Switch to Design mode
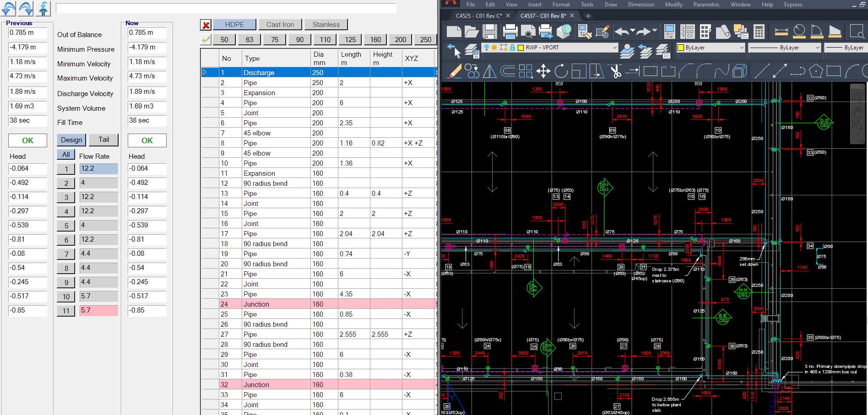868x415 pixels. click(71, 140)
